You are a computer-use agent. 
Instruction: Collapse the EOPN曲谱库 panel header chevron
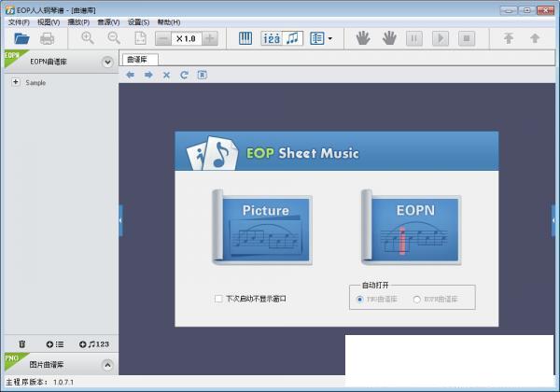pos(106,63)
